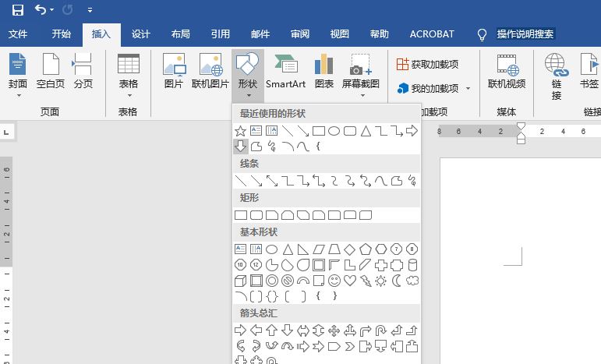Screen dimensions: 601x364
Task: Choose the hexagon in 基本形状
Action: click(x=381, y=249)
